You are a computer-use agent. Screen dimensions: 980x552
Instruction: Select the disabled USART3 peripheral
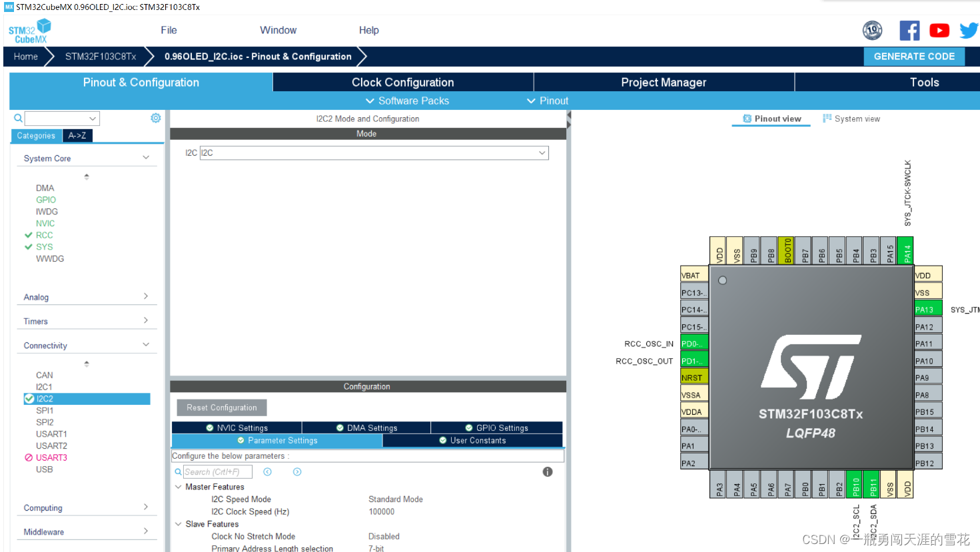click(x=51, y=457)
